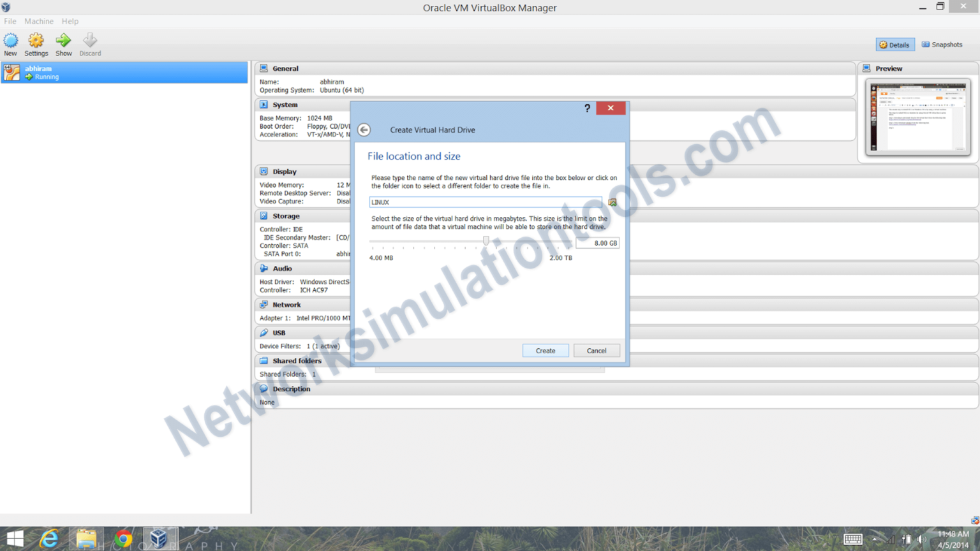This screenshot has height=551, width=980.
Task: Open the Help menu
Action: pos(70,21)
